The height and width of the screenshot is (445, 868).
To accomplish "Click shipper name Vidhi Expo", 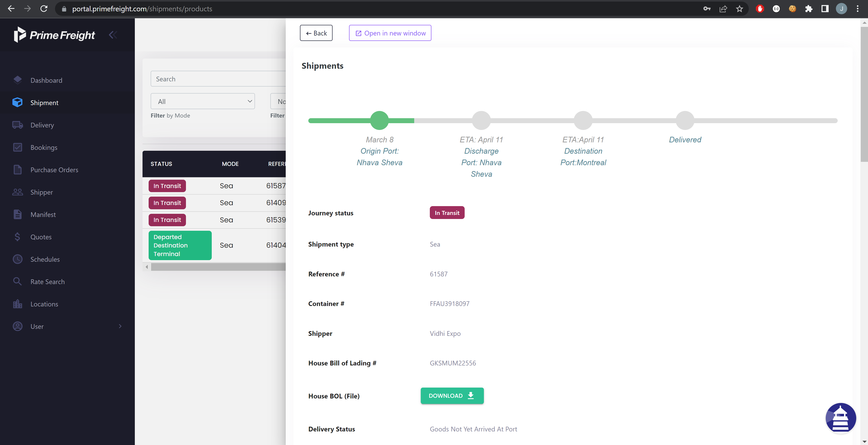I will tap(445, 333).
